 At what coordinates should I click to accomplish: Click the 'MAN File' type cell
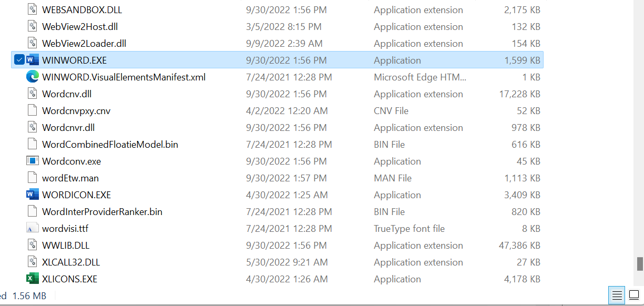pos(393,178)
